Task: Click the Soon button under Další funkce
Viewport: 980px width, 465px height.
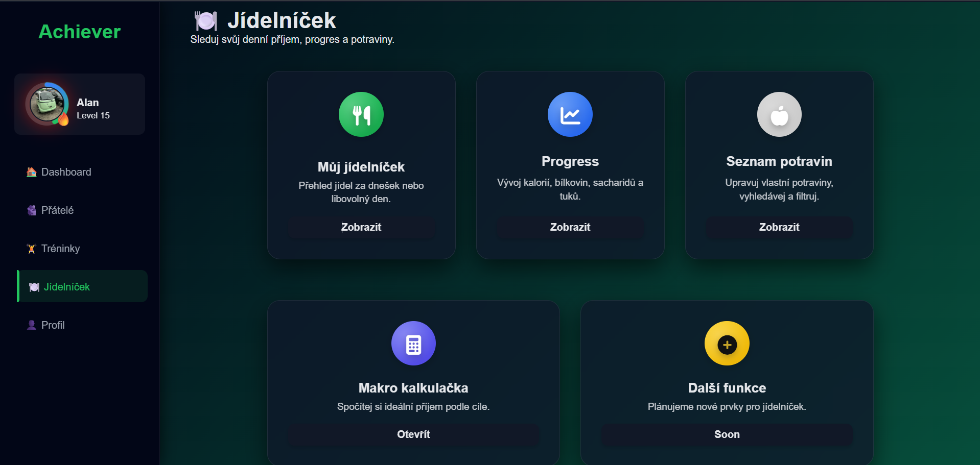Action: (x=727, y=434)
